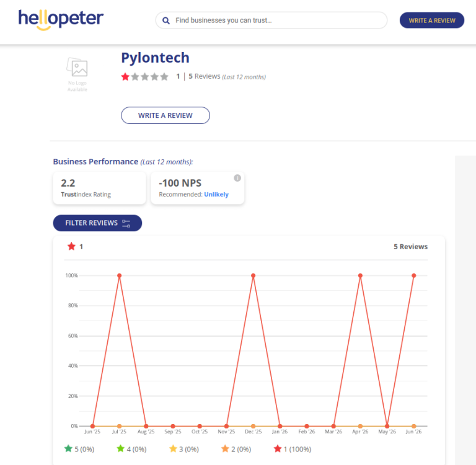The image size is (476, 465).
Task: Click the -100 NPS card
Action: pyautogui.click(x=198, y=188)
